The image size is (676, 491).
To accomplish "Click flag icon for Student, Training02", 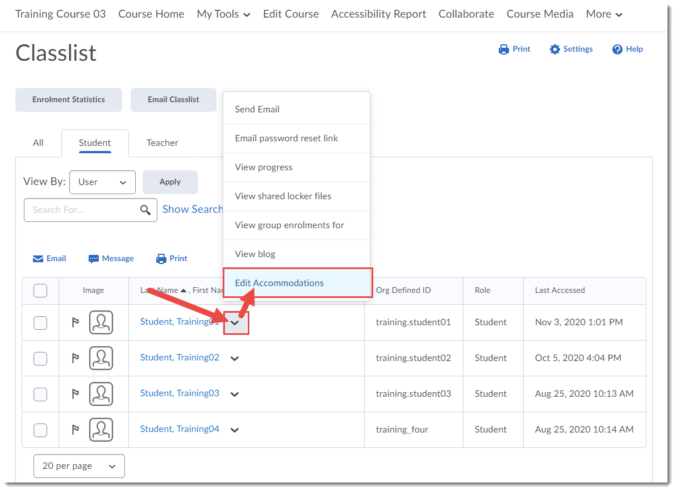I will [x=75, y=358].
